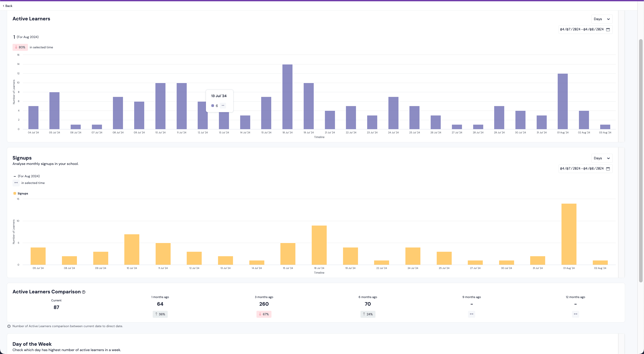This screenshot has height=354, width=644.
Task: Open the help tooltip beside Active Learners Comparison
Action: pos(84,292)
